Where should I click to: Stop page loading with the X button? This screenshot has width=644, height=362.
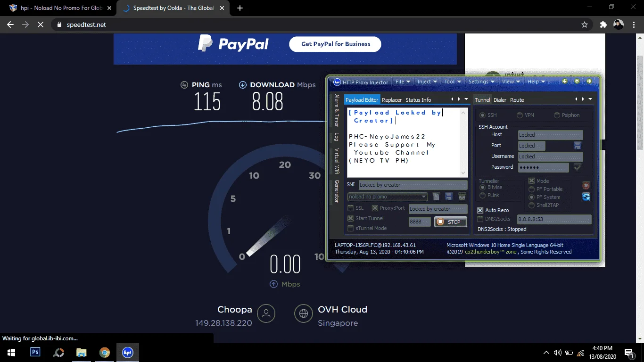[41, 25]
